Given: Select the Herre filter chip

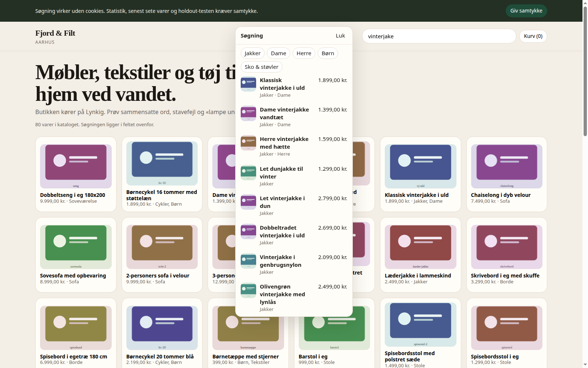Looking at the screenshot, I should pos(304,53).
